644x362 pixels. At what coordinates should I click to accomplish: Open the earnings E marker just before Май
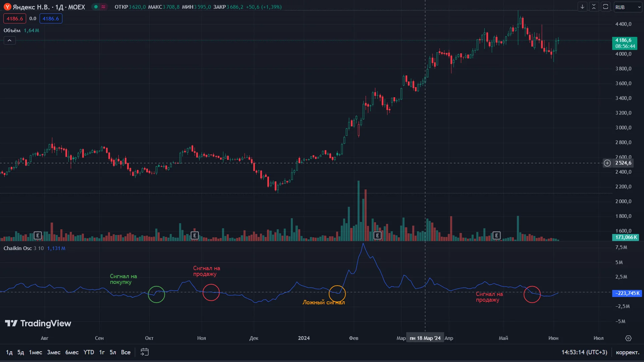coord(496,236)
